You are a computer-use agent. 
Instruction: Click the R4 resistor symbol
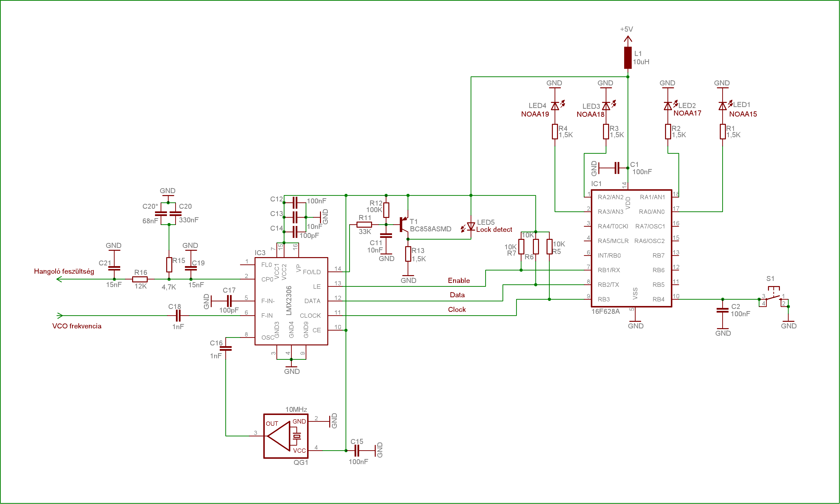555,132
